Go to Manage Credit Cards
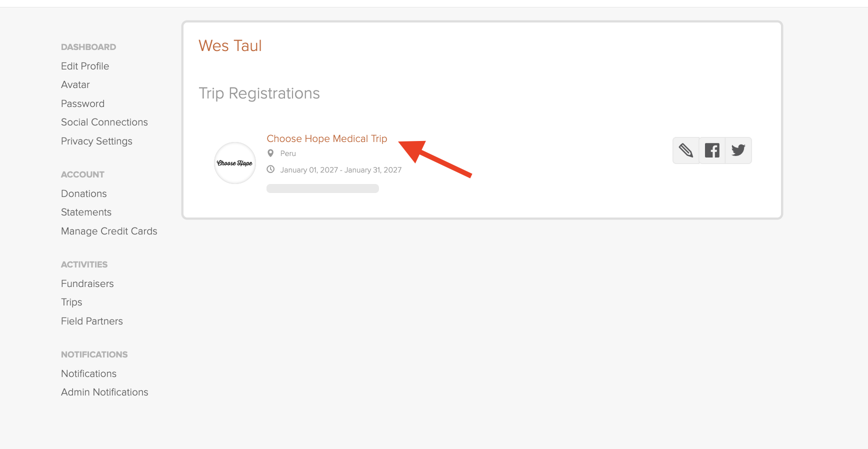Image resolution: width=868 pixels, height=449 pixels. point(109,231)
